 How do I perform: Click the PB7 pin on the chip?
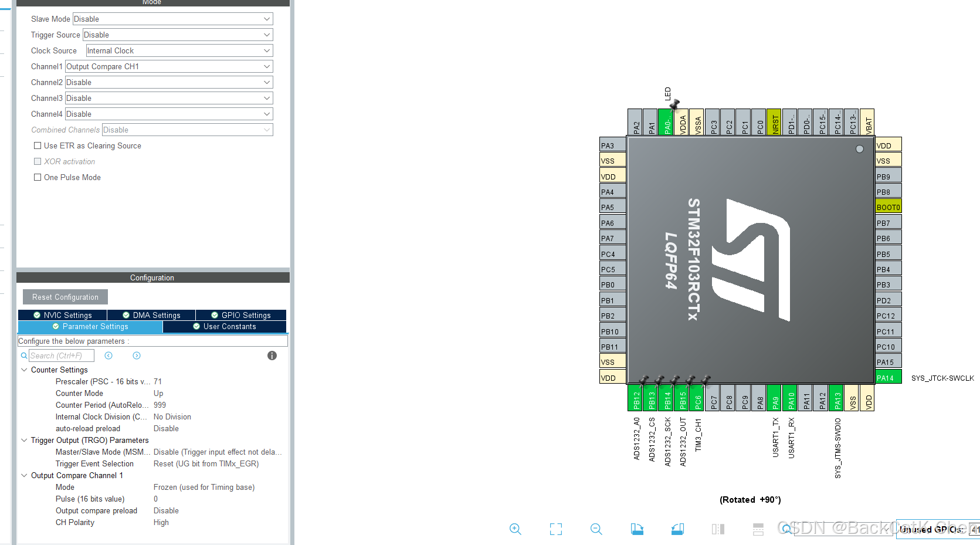[x=889, y=222]
